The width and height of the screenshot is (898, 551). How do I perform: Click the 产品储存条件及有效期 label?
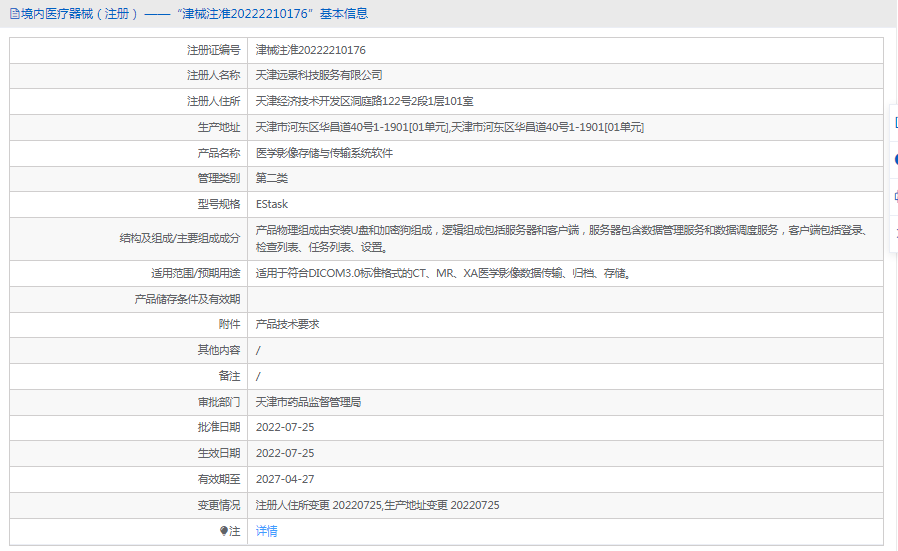[x=187, y=299]
